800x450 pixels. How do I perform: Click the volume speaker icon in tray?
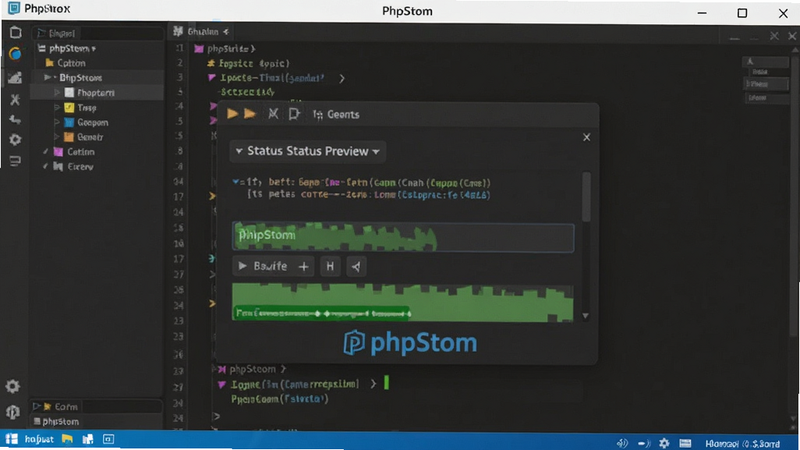[622, 443]
